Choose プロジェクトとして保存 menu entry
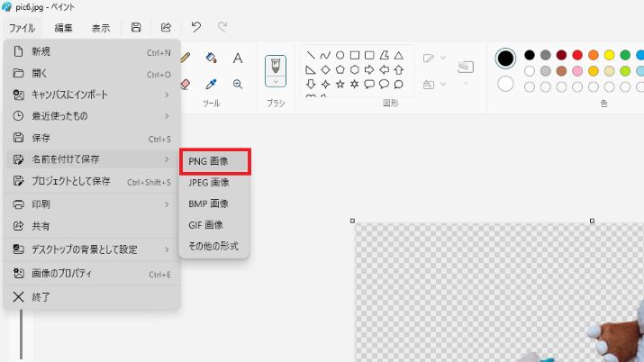The height and width of the screenshot is (362, 644). click(x=92, y=181)
